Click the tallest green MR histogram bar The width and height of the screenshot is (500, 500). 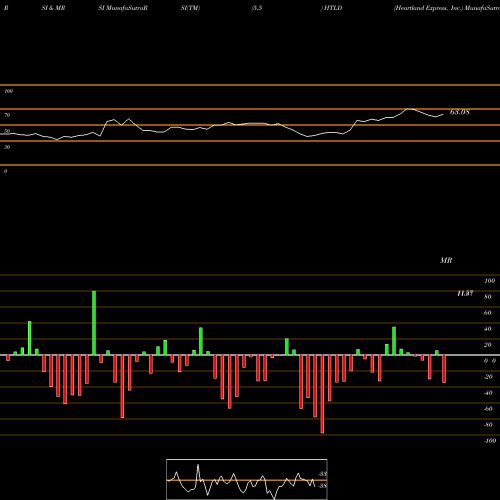94,323
